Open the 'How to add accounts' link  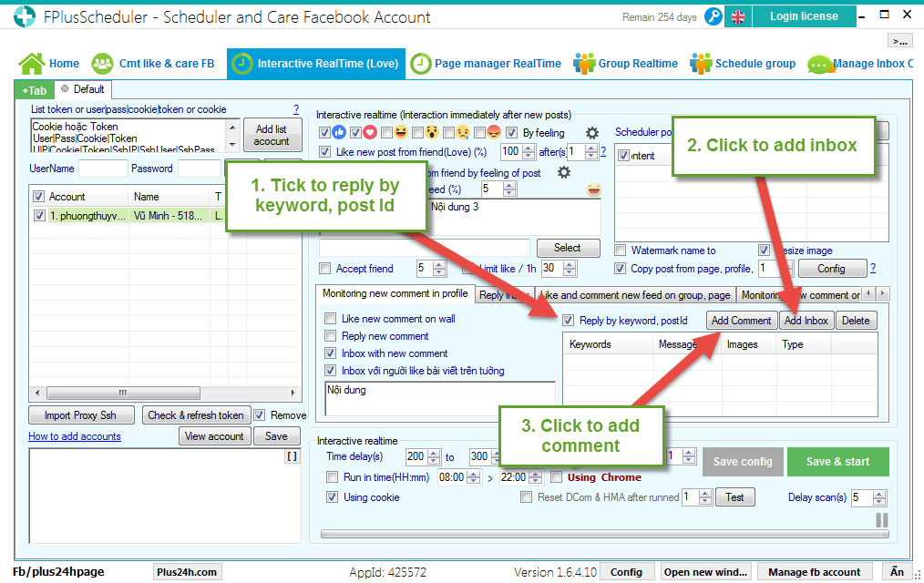(75, 436)
